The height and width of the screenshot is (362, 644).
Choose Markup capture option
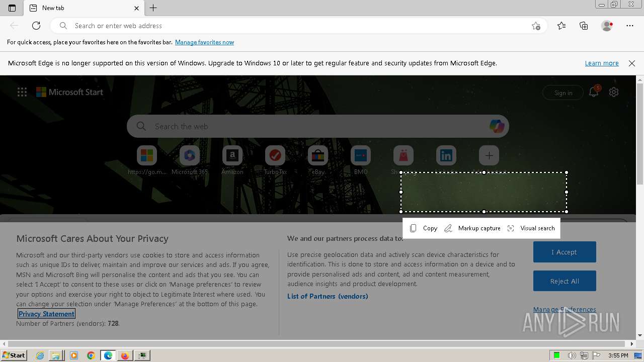(472, 228)
